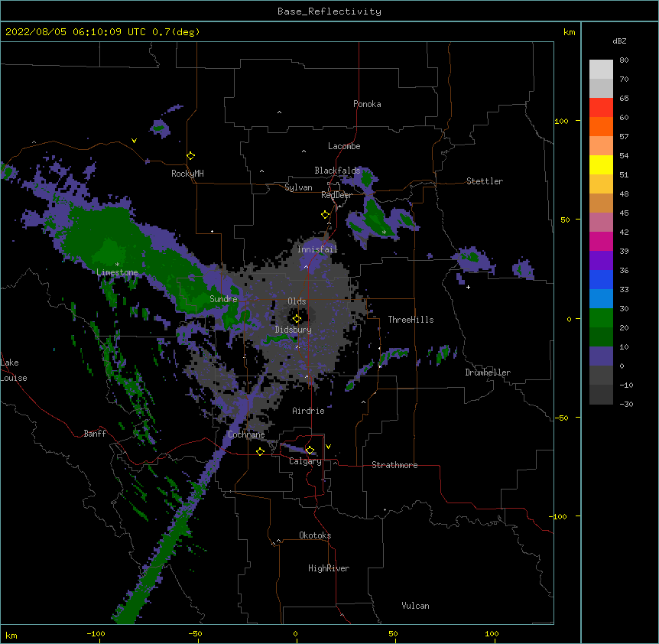Viewport: 659px width, 644px height.
Task: Click the -100 tick on the horizontal axis
Action: [x=96, y=633]
